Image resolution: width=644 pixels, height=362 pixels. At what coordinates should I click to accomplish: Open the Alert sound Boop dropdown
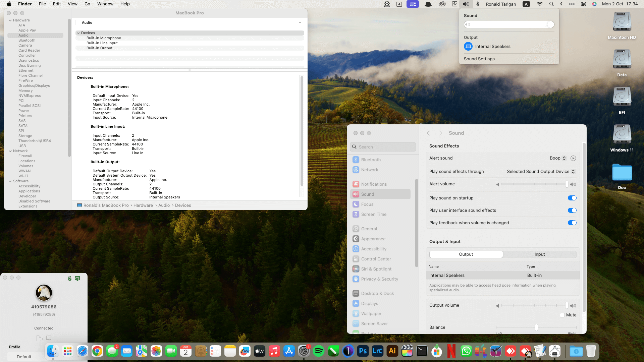(x=558, y=158)
